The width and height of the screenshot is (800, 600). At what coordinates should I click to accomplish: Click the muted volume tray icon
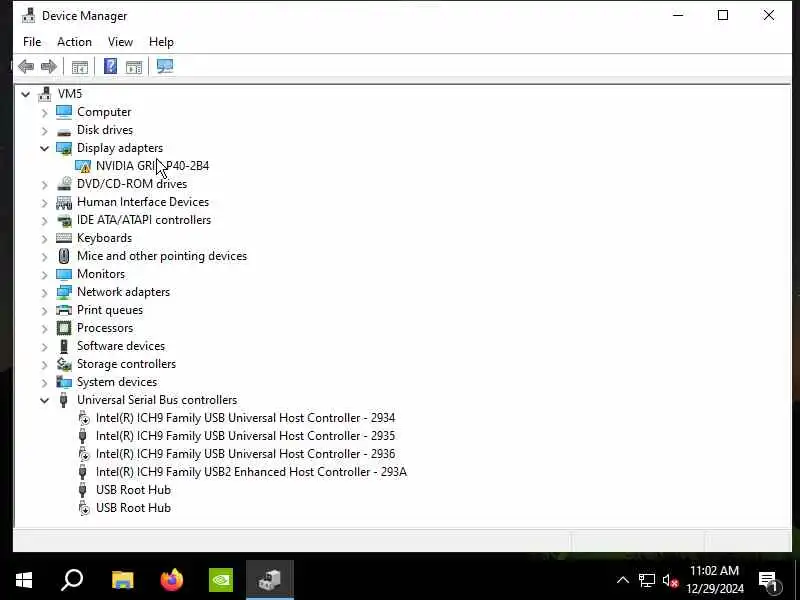tap(670, 581)
